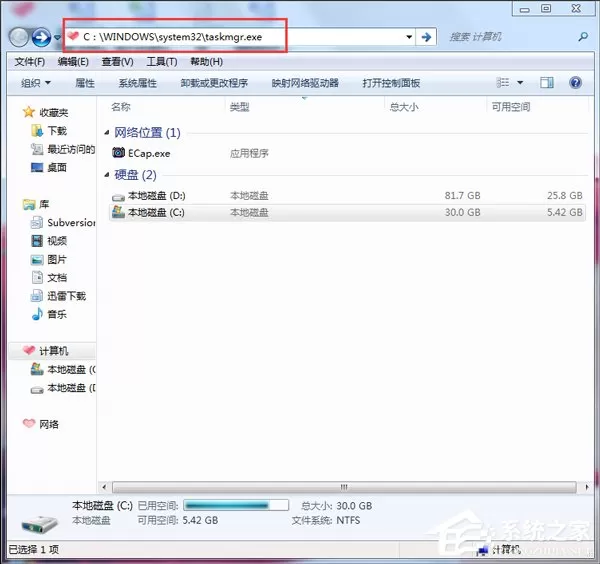Image resolution: width=600 pixels, height=564 pixels.
Task: Open the 下载 folder in sidebar
Action: (x=49, y=131)
